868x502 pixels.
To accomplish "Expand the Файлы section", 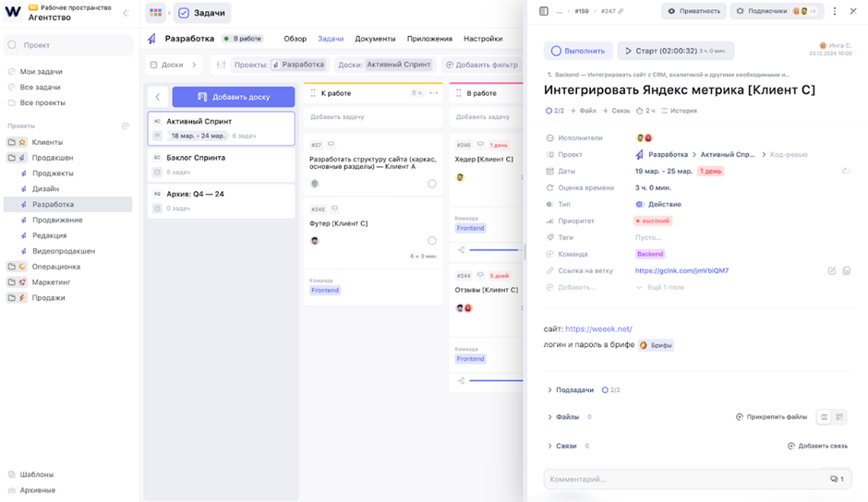I will (x=550, y=417).
